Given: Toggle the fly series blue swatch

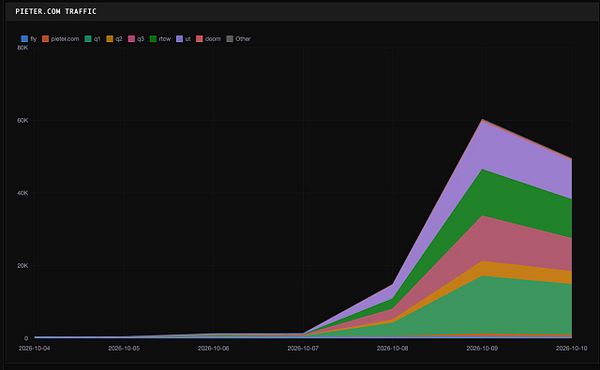Looking at the screenshot, I should point(24,39).
